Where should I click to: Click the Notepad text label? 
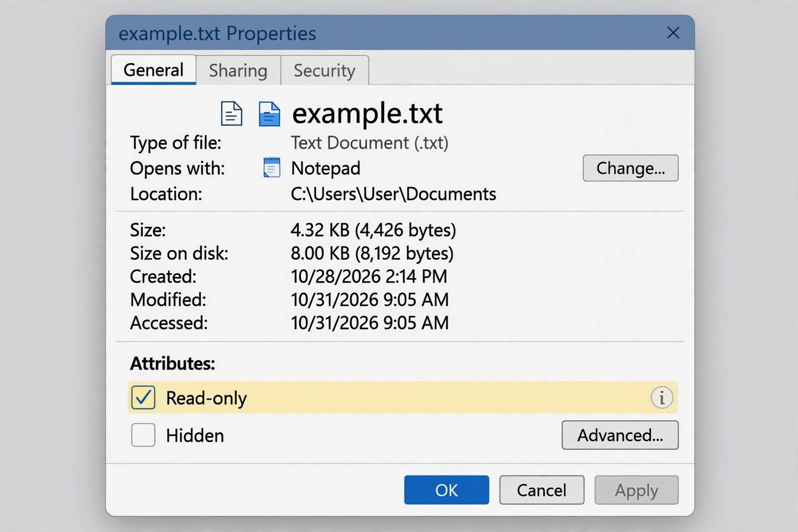pyautogui.click(x=326, y=169)
